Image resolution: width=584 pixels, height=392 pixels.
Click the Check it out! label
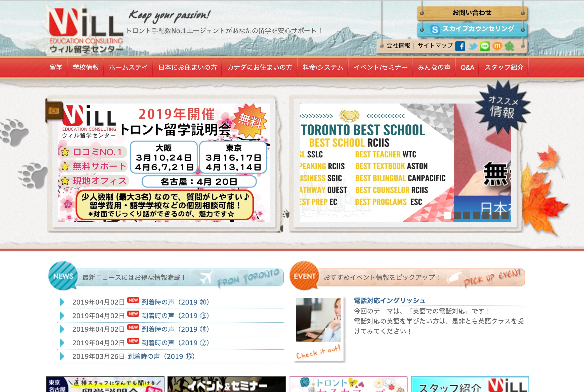(x=318, y=352)
